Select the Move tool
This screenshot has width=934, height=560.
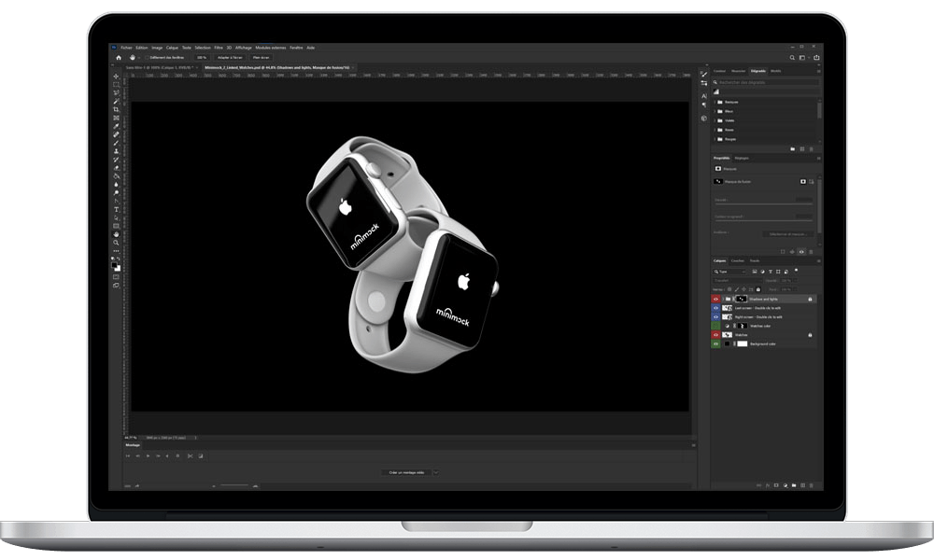pyautogui.click(x=116, y=77)
